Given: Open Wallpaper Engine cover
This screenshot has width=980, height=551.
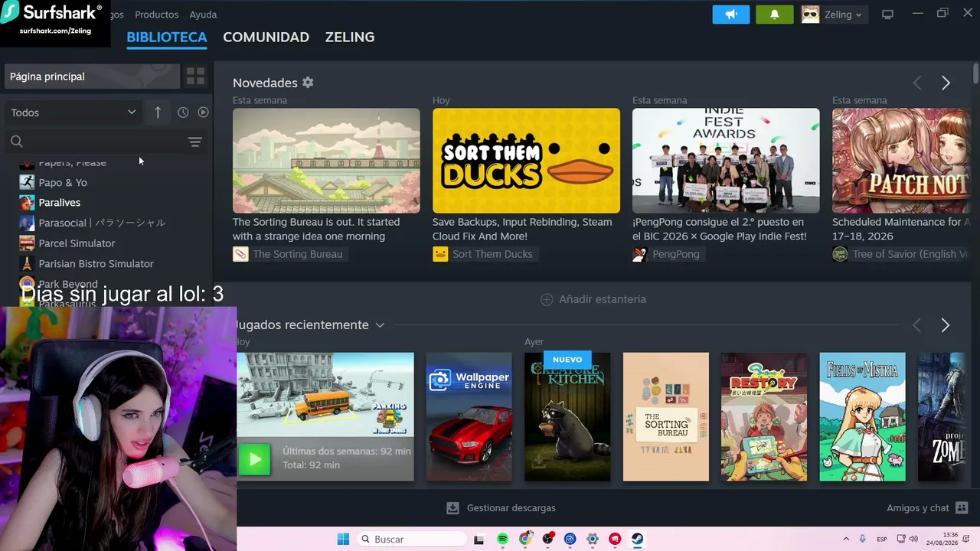Looking at the screenshot, I should click(x=469, y=417).
